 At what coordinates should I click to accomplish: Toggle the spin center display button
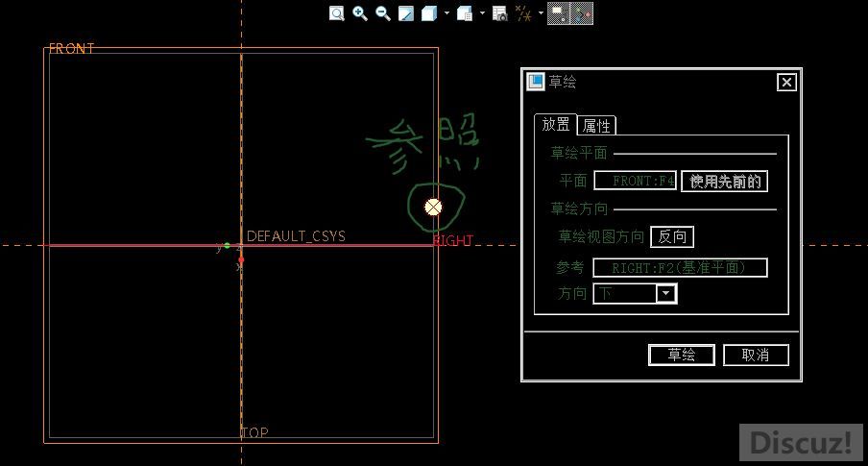[x=582, y=13]
